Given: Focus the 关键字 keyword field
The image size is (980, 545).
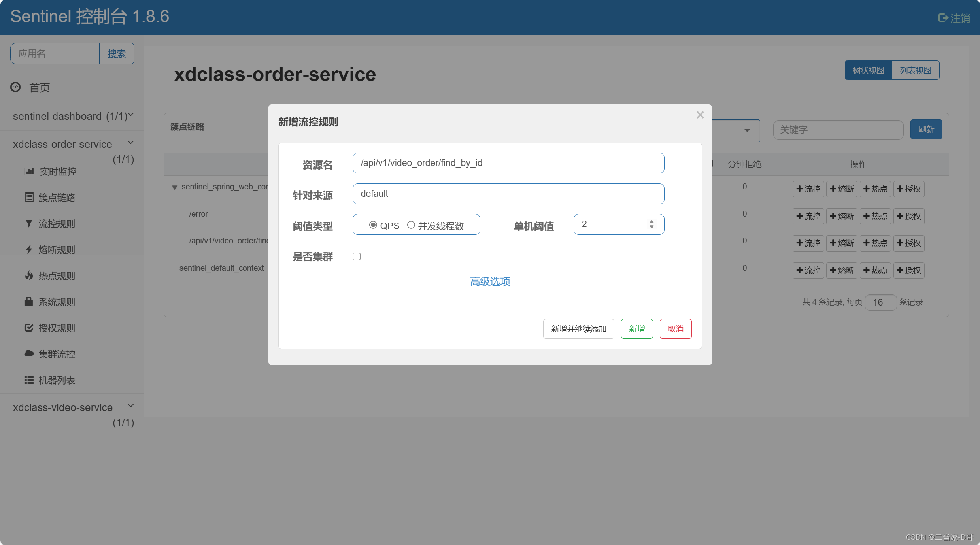Looking at the screenshot, I should coord(838,130).
